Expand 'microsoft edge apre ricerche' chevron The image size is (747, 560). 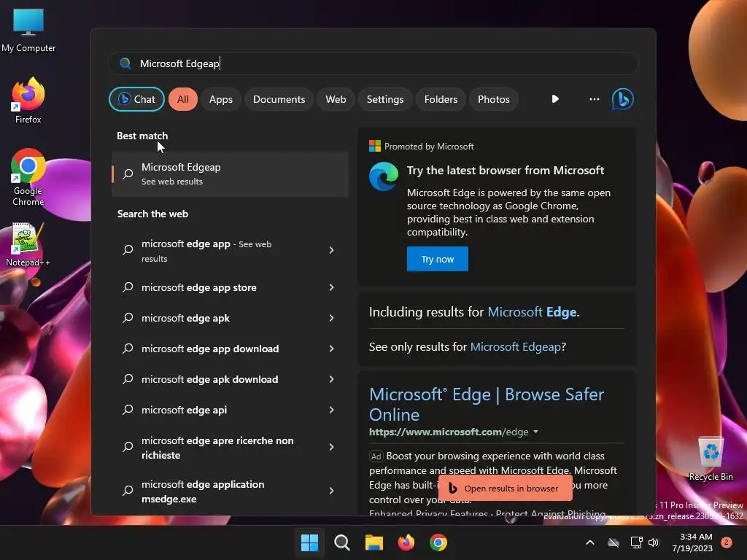(332, 447)
